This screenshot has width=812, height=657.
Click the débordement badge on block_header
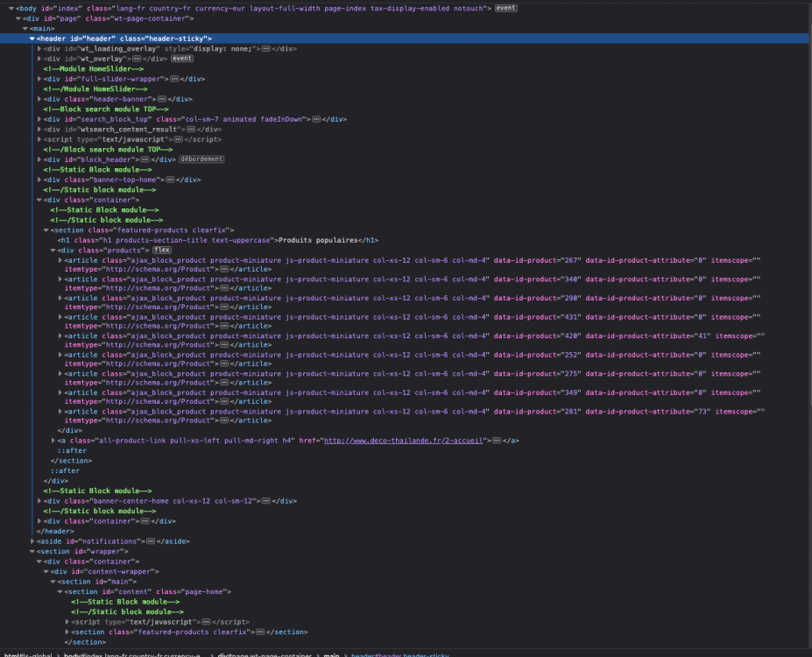201,159
